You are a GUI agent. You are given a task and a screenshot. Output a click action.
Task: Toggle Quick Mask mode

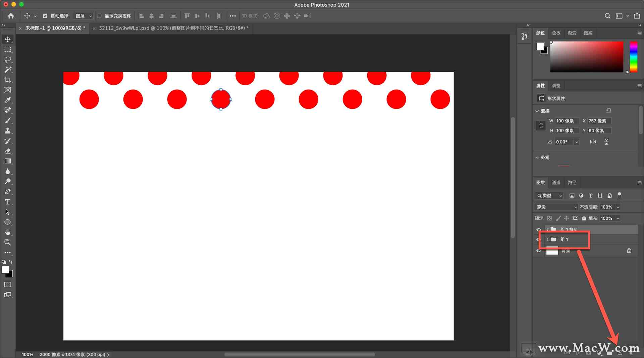[8, 285]
